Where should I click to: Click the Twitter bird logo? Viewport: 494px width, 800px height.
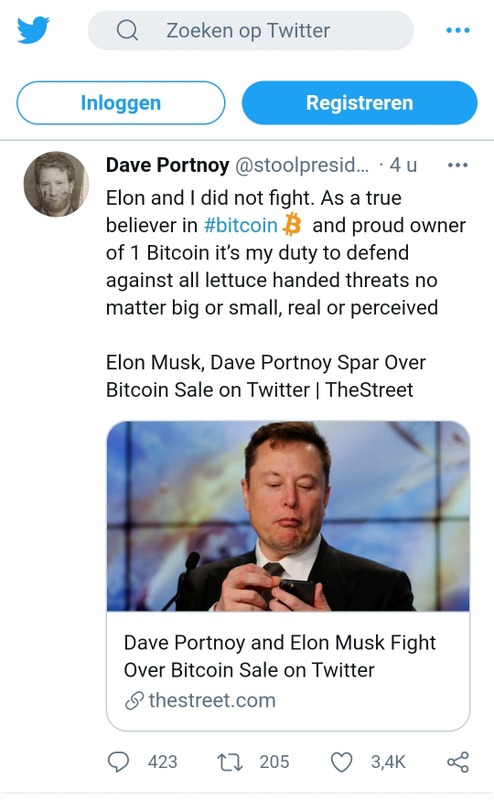(33, 30)
